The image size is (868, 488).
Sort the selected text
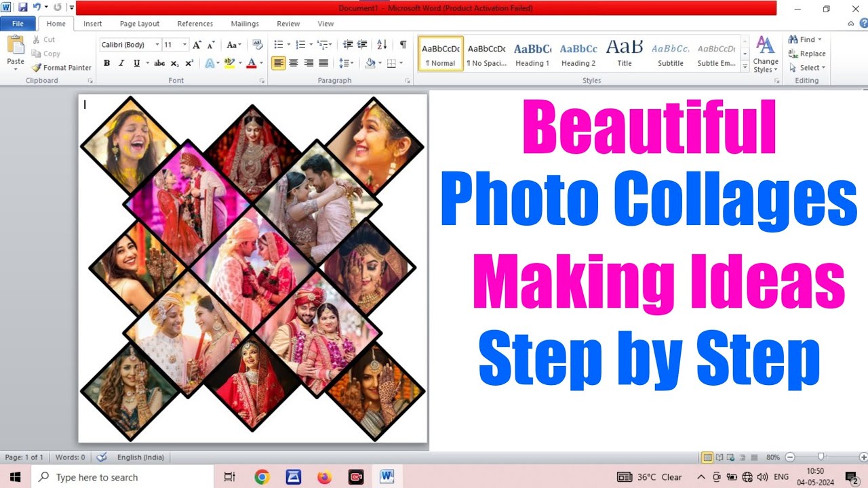click(x=382, y=45)
